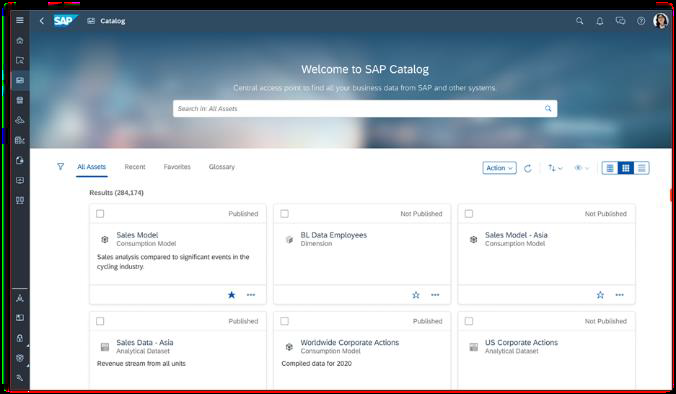Viewport: 676px width, 394px height.
Task: Open the user profile avatar
Action: [x=660, y=21]
